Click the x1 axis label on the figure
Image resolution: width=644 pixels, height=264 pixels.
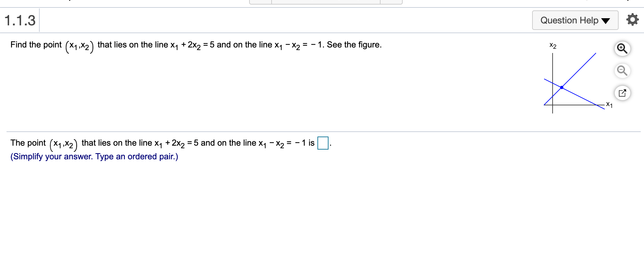(x=609, y=105)
